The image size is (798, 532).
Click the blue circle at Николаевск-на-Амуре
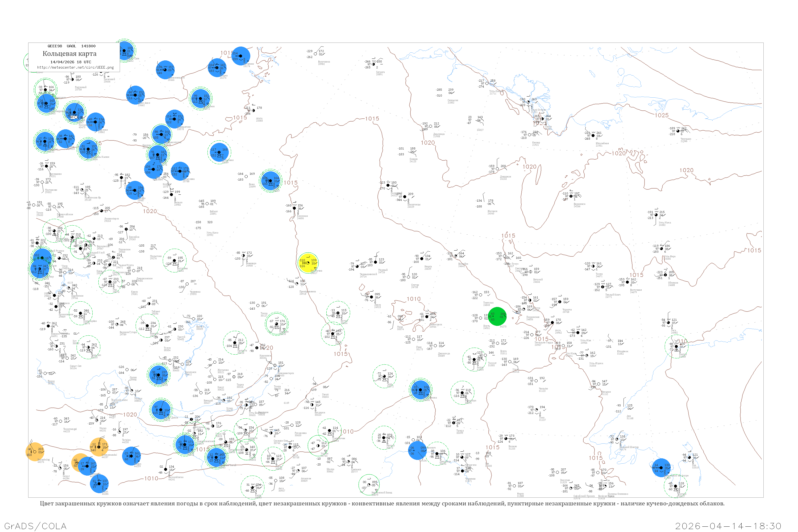point(661,468)
